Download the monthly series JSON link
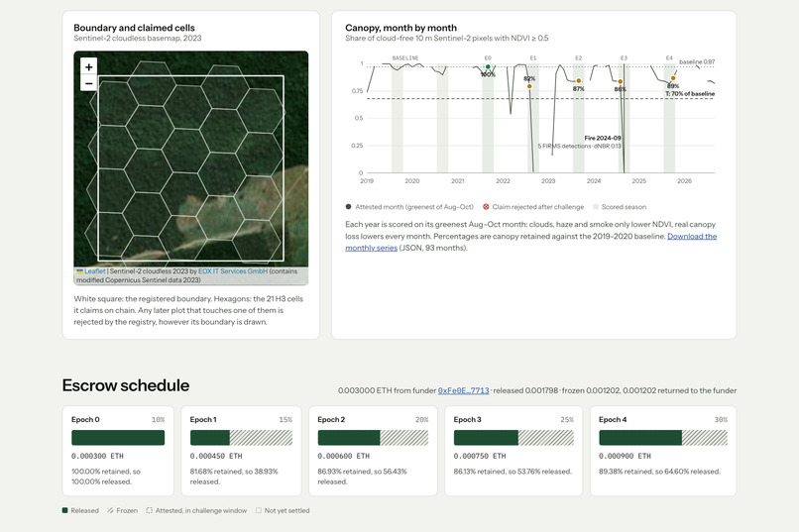Screen dimensions: 799x532 pyautogui.click(x=531, y=242)
